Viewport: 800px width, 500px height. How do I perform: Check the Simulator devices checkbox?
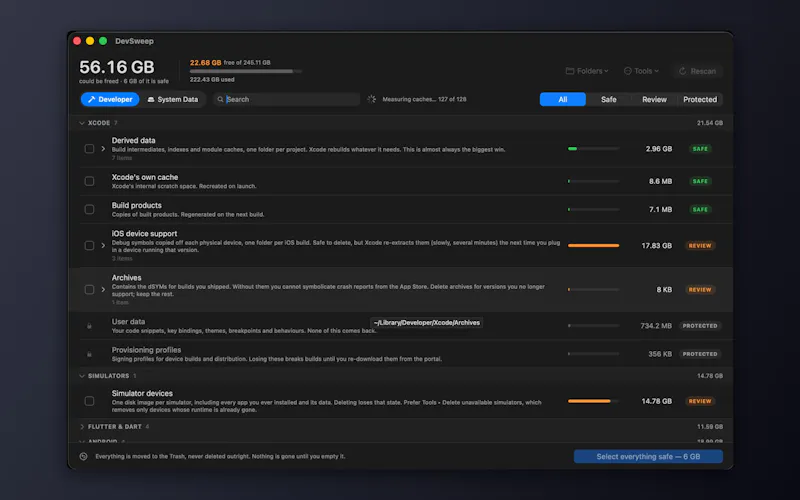(x=89, y=401)
